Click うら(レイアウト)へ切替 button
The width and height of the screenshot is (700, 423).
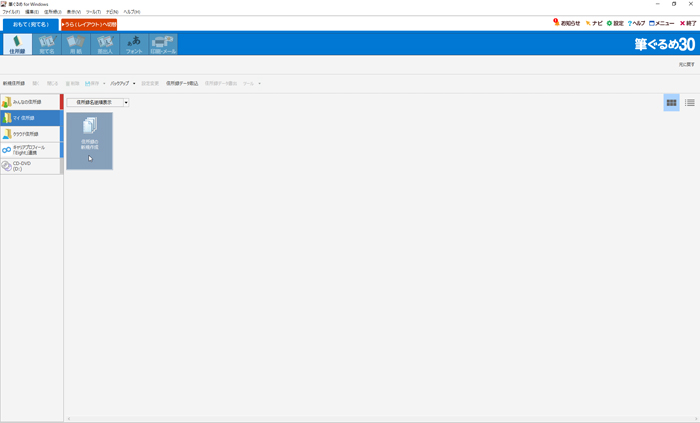coord(89,24)
